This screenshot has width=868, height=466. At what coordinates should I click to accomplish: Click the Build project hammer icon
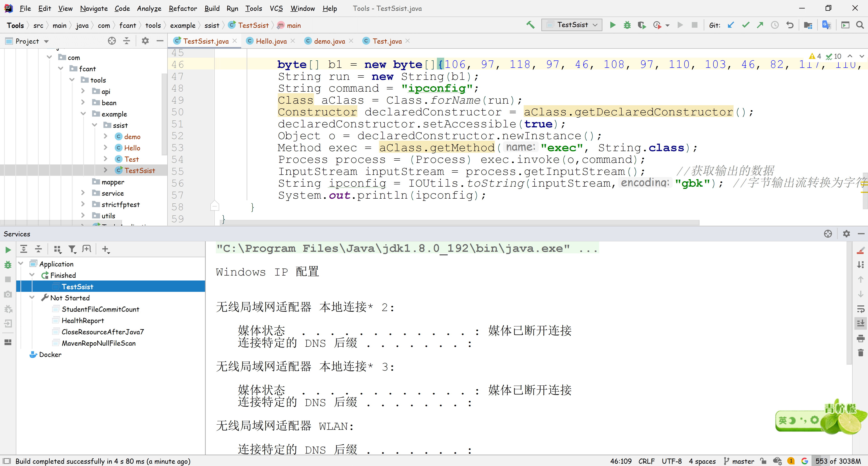[530, 25]
